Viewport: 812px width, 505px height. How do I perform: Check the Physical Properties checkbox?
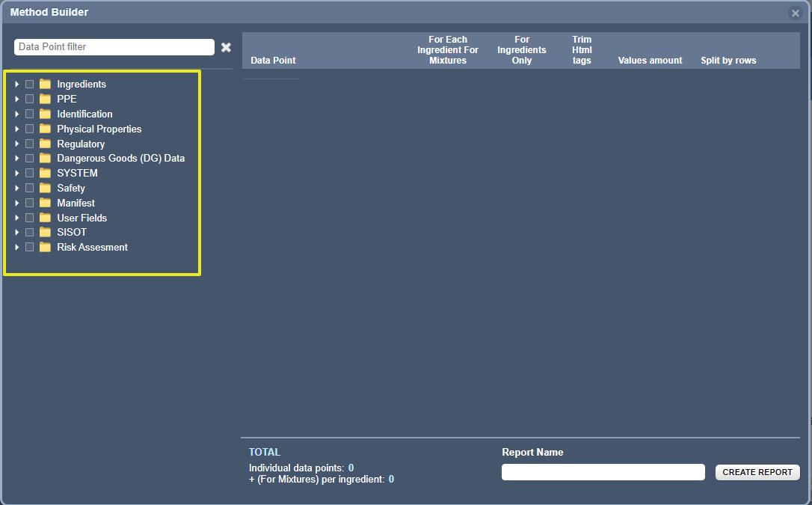[29, 129]
